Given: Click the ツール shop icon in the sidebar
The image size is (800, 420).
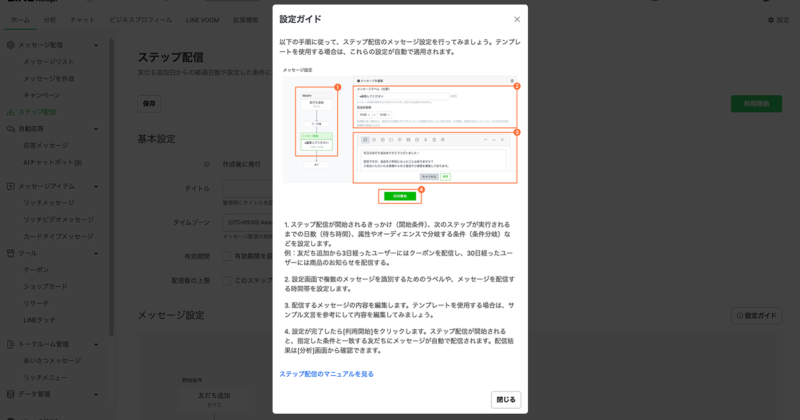Looking at the screenshot, I should [10, 253].
